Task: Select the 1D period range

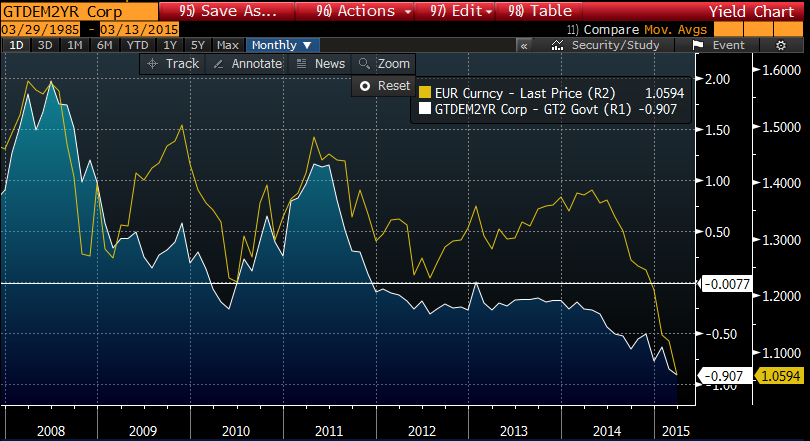Action: click(x=16, y=45)
